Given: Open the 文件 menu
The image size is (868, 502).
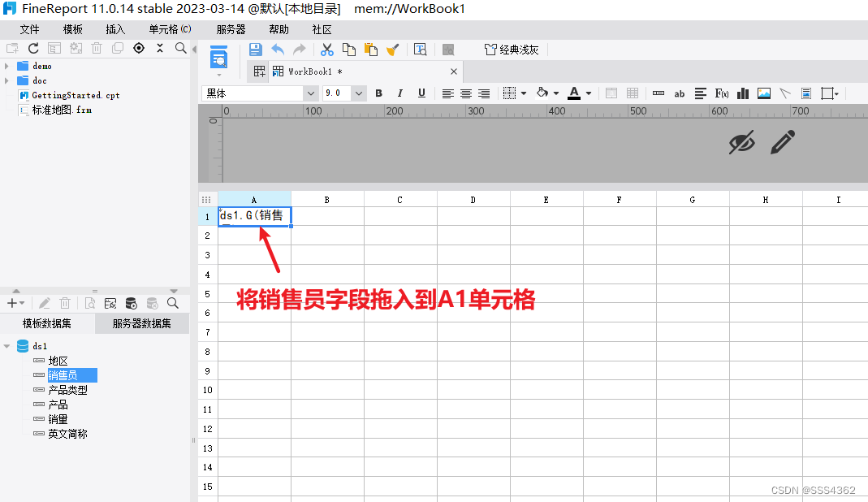Looking at the screenshot, I should point(29,29).
